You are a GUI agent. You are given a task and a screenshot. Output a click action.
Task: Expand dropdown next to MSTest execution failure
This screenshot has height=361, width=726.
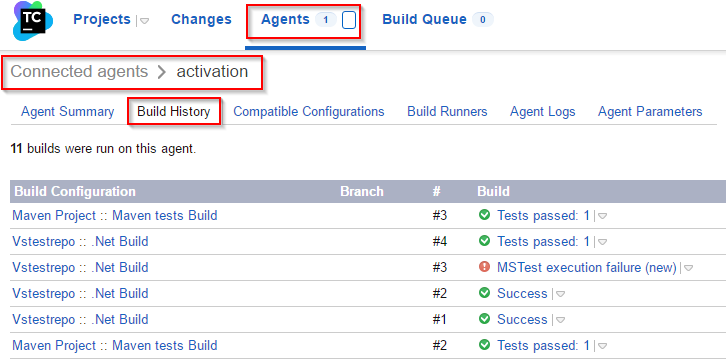tap(688, 268)
